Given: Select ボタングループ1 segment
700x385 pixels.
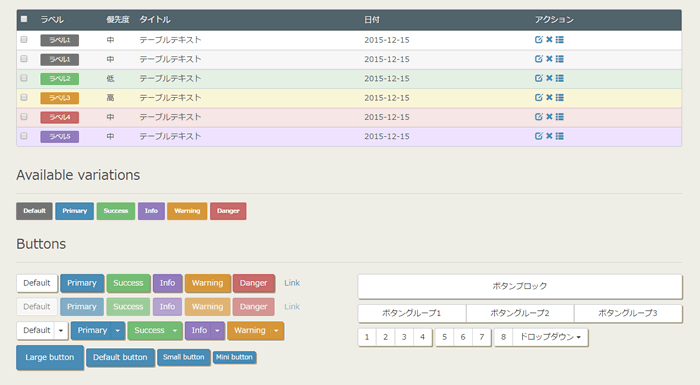Looking at the screenshot, I should [412, 313].
